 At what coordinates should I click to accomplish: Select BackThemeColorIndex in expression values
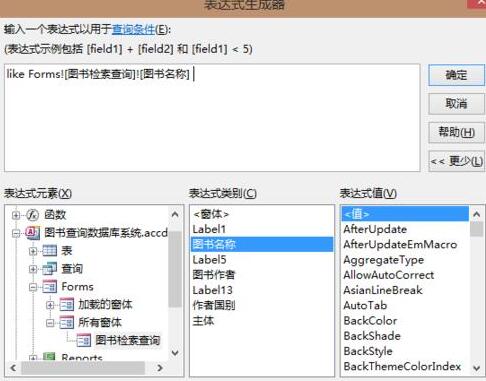tap(405, 366)
